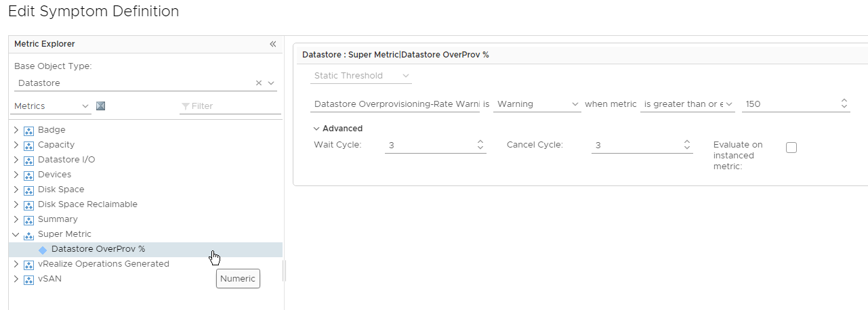Image resolution: width=868 pixels, height=310 pixels.
Task: Click the Datastore I/O group icon
Action: point(28,160)
